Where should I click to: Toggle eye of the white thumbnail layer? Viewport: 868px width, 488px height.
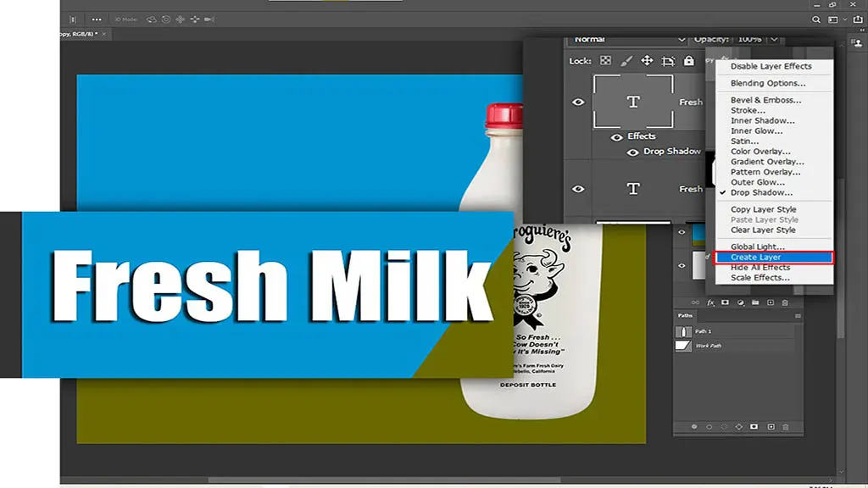pyautogui.click(x=682, y=265)
